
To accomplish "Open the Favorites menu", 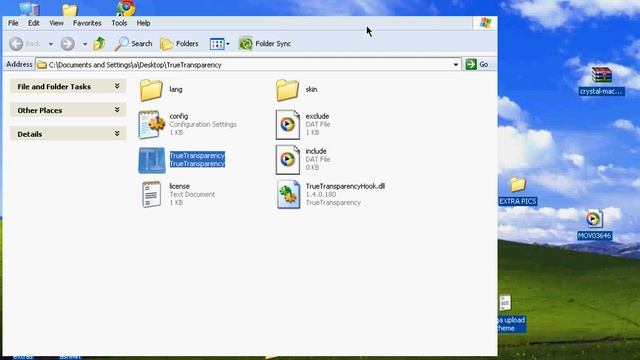I will (x=87, y=23).
